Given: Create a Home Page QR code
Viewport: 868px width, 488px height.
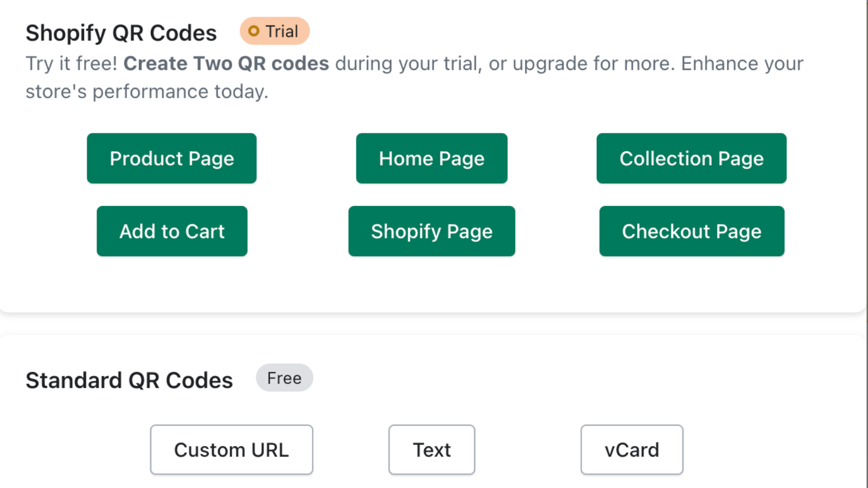Looking at the screenshot, I should (x=431, y=158).
